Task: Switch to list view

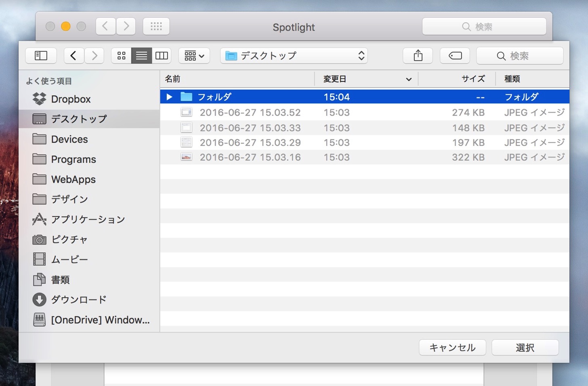Action: [x=141, y=56]
